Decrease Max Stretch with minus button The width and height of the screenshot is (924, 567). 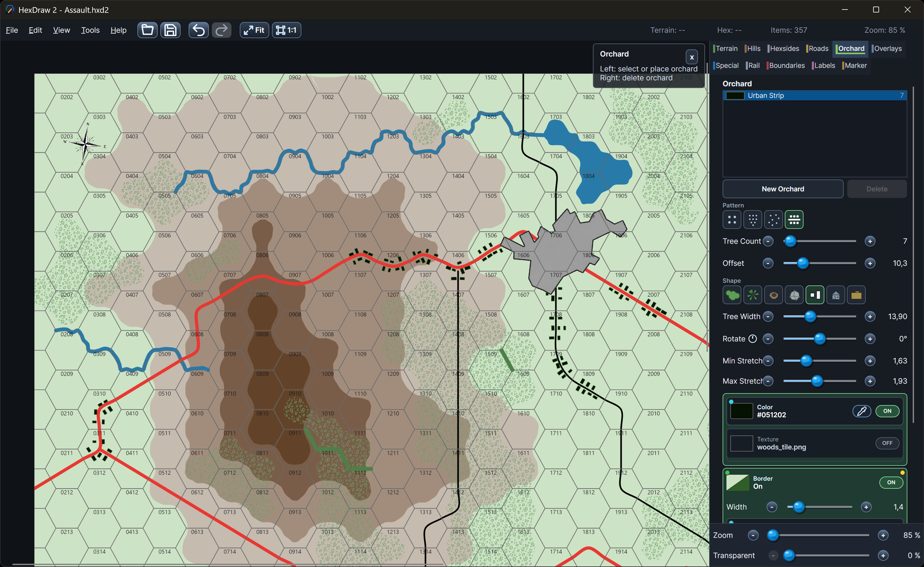point(768,381)
